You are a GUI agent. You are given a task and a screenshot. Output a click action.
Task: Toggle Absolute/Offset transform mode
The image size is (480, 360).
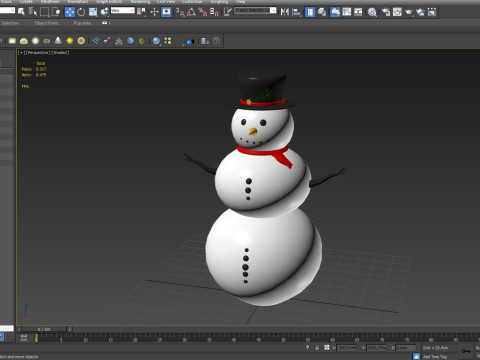pyautogui.click(x=327, y=348)
